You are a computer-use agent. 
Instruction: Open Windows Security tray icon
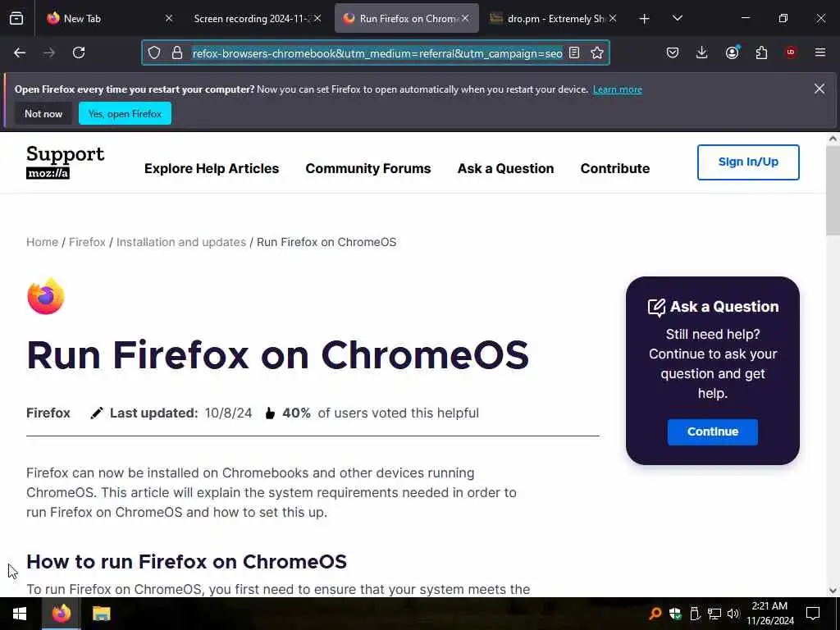coord(675,614)
